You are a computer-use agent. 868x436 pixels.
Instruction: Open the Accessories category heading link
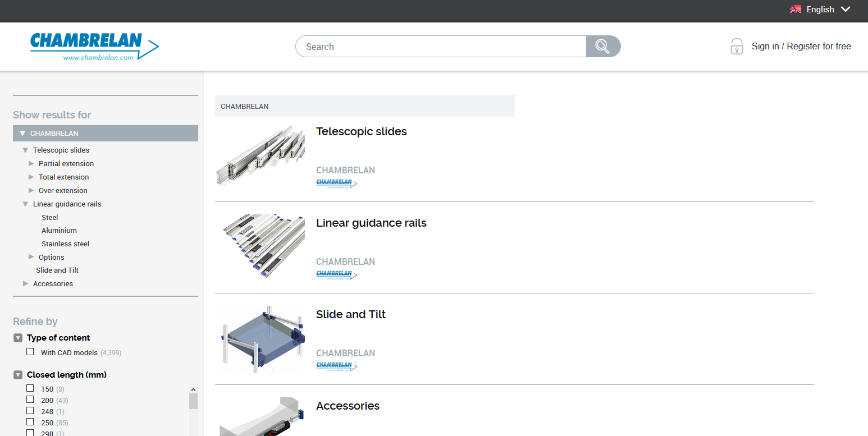point(348,406)
